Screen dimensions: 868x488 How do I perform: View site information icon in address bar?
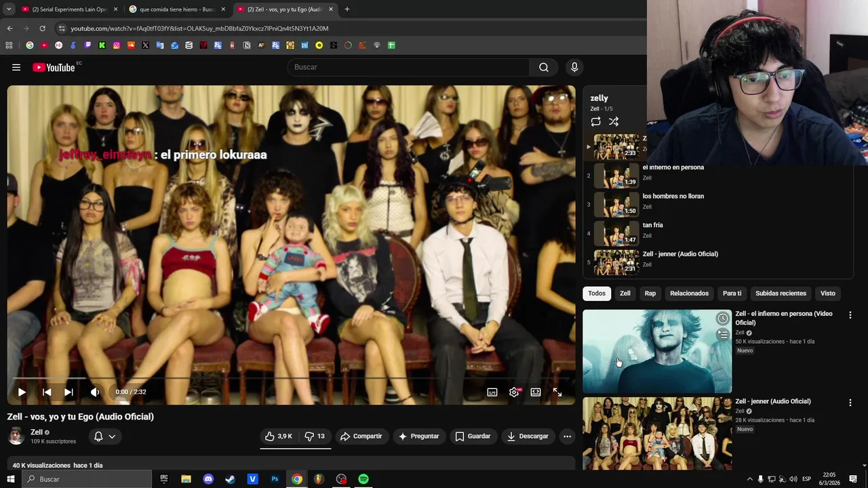[x=62, y=28]
